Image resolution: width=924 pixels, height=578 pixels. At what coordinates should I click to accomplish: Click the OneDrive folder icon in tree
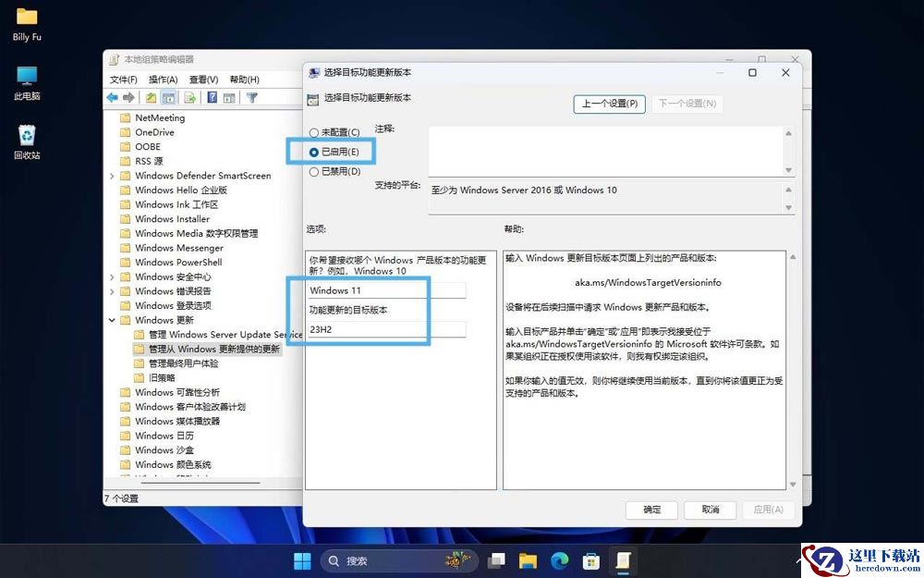[x=125, y=132]
